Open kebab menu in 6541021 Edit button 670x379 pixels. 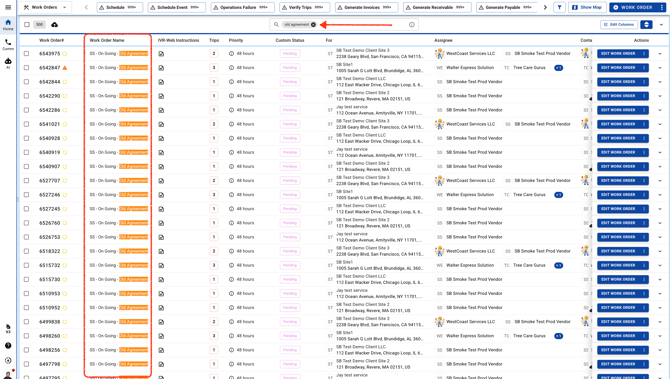point(644,124)
